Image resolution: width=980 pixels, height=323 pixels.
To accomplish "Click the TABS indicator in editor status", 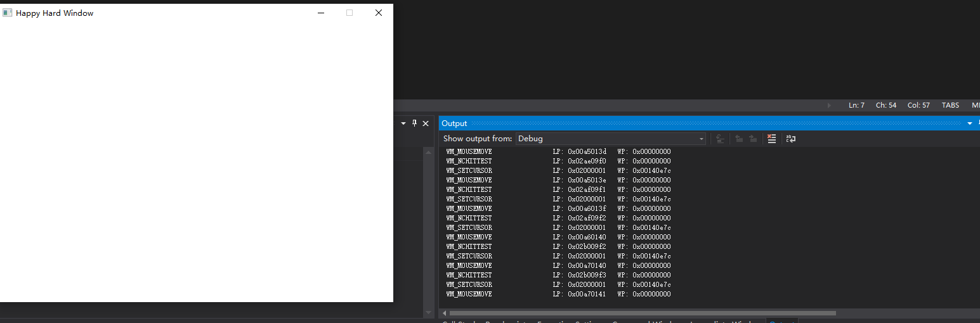I will [950, 105].
